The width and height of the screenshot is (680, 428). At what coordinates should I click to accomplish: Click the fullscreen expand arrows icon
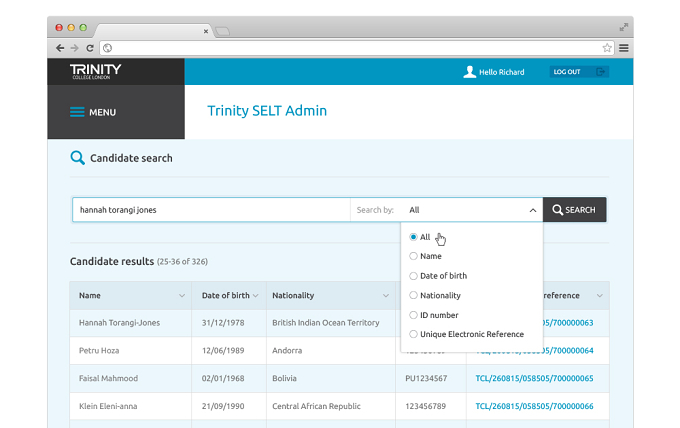624,27
